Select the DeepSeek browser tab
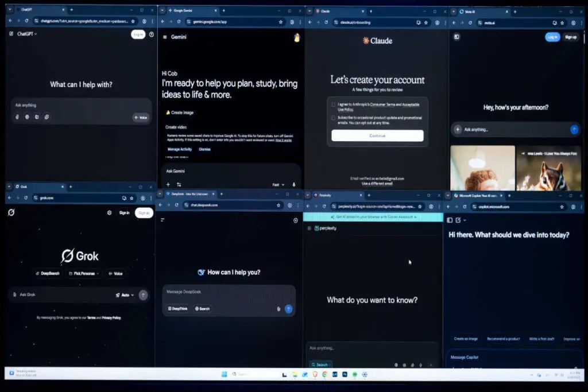The height and width of the screenshot is (392, 588). 191,194
